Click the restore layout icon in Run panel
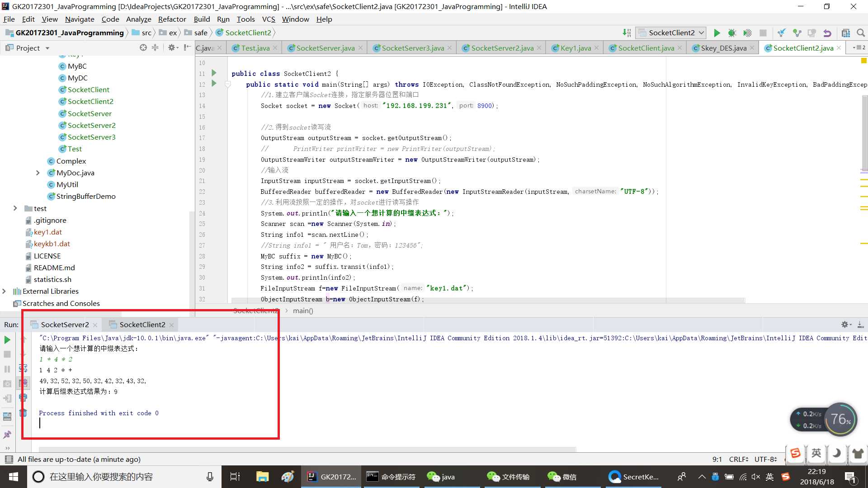This screenshot has height=488, width=868. click(x=7, y=417)
